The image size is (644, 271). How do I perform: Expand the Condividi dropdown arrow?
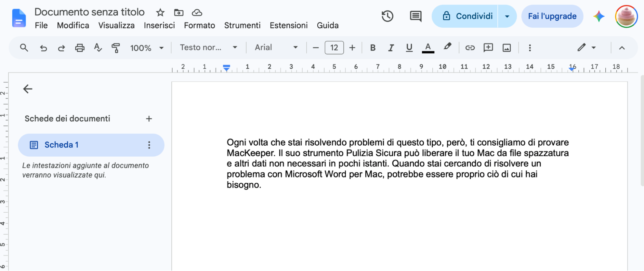pos(507,16)
